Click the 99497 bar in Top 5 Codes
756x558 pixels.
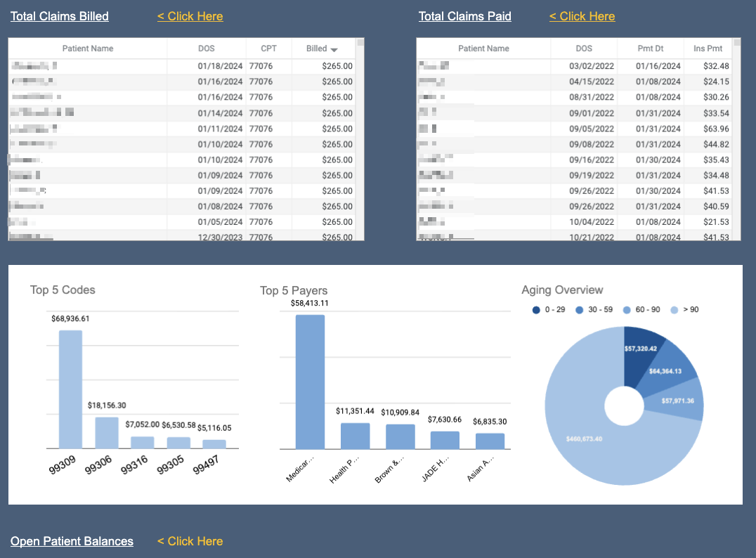pos(214,444)
